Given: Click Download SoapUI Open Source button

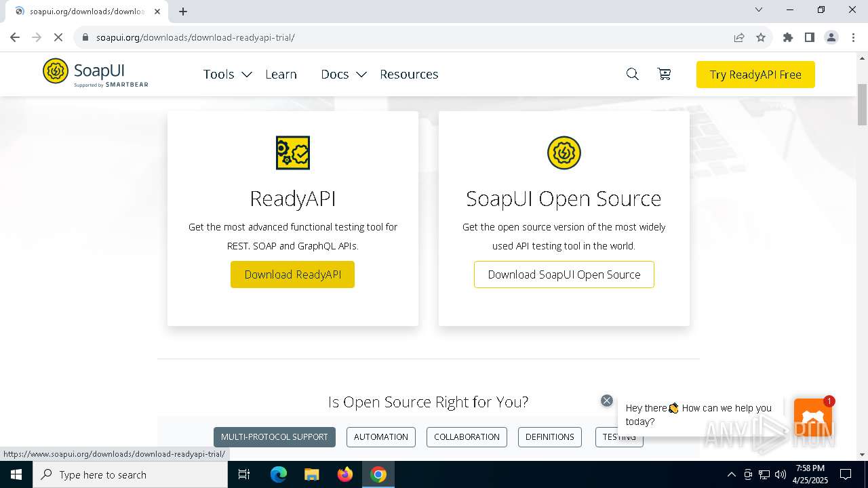Looking at the screenshot, I should click(x=564, y=274).
